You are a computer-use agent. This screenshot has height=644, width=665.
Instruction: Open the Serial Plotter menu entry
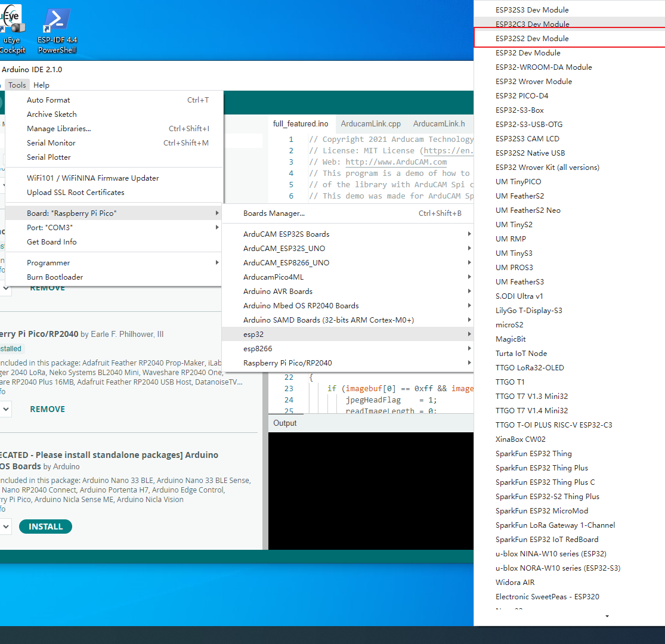point(114,157)
